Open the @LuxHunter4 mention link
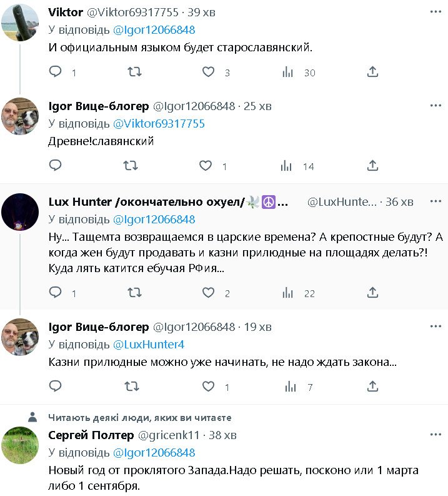The width and height of the screenshot is (448, 496). [148, 345]
